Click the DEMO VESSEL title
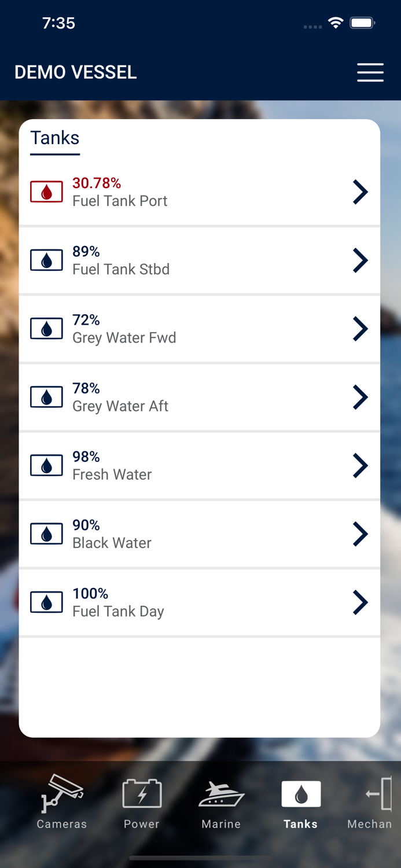401x868 pixels. (x=75, y=72)
